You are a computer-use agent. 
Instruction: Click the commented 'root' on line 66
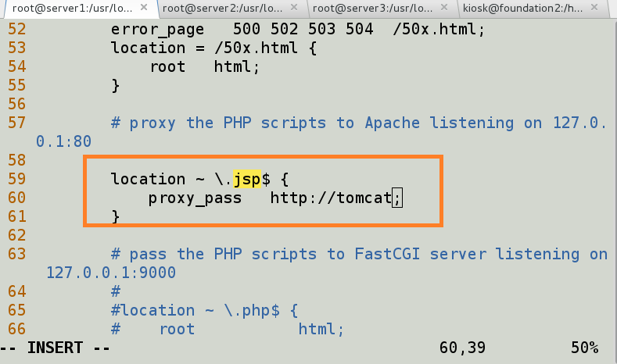(x=177, y=330)
